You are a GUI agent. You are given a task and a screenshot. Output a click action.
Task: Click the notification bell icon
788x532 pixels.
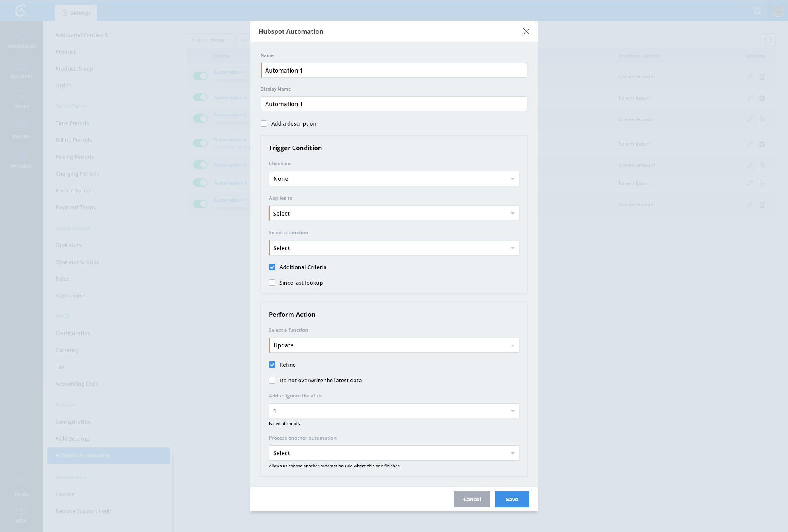[x=757, y=11]
